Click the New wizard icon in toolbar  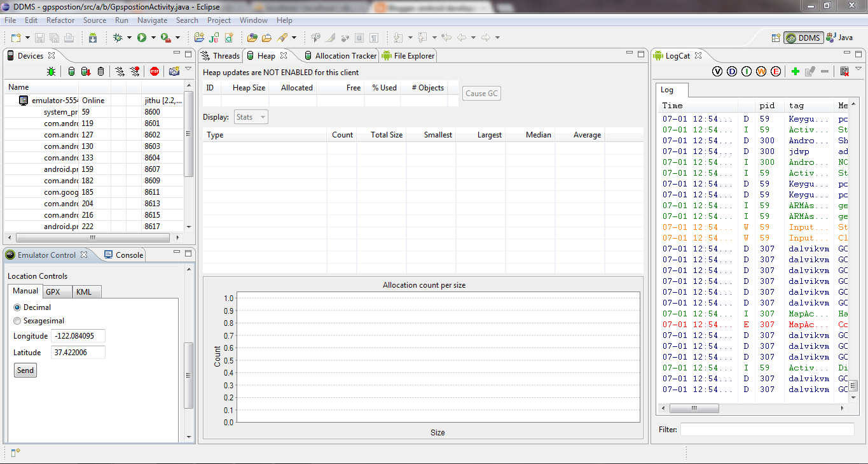point(15,38)
